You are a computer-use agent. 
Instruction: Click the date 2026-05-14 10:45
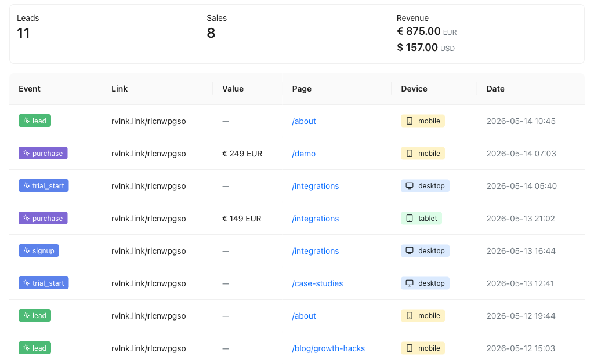pyautogui.click(x=521, y=121)
